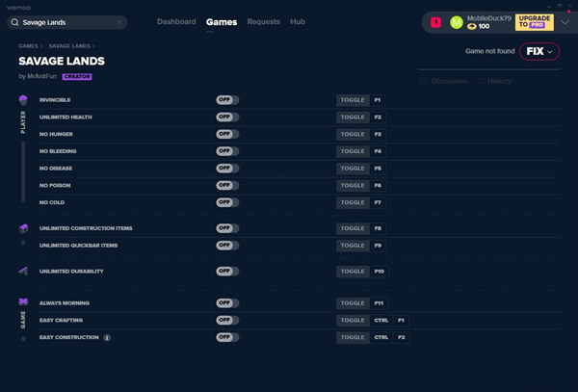The height and width of the screenshot is (392, 578).
Task: Toggle No Cold on
Action: pyautogui.click(x=227, y=202)
